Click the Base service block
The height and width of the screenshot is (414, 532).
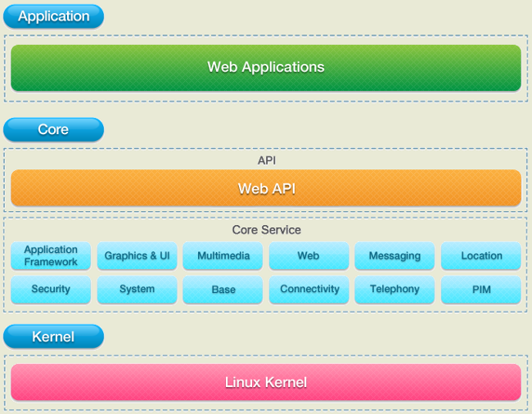(x=223, y=289)
